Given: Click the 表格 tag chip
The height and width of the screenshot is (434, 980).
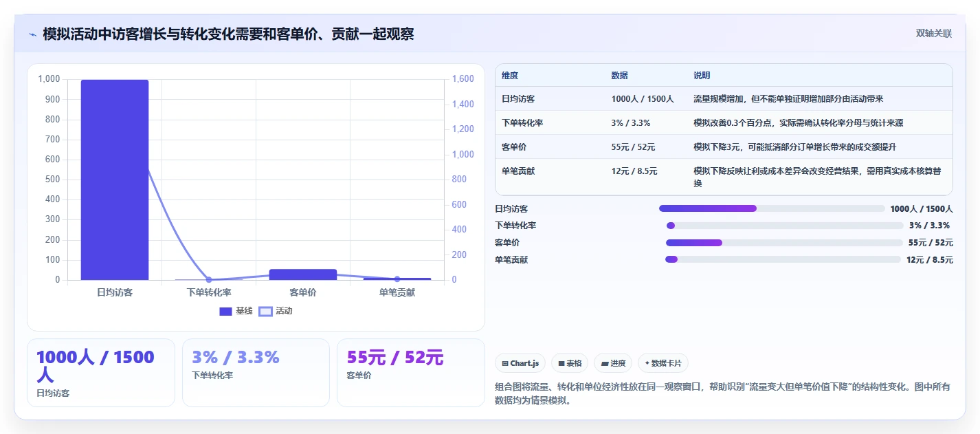Looking at the screenshot, I should click(x=570, y=363).
